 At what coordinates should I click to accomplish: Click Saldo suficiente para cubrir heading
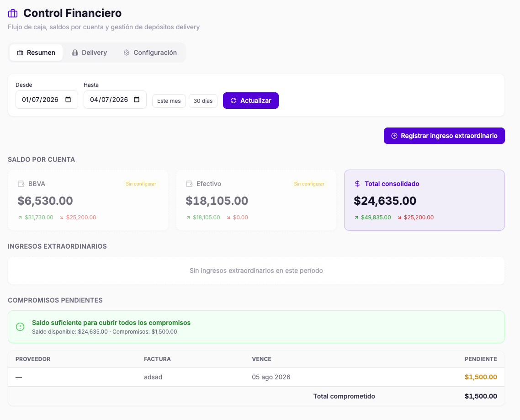click(111, 323)
